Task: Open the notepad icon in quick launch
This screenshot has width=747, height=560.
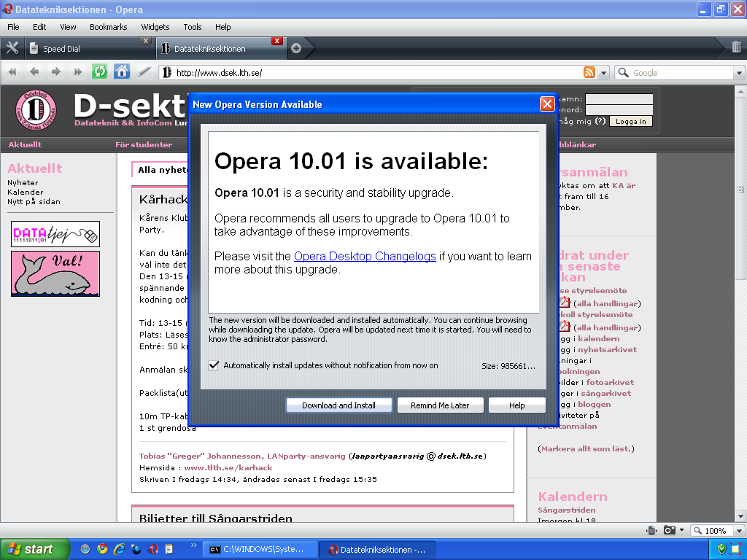Action: 169,549
